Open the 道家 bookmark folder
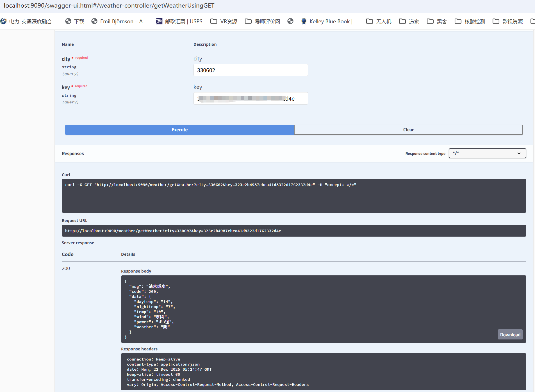Screen dimensions: 535x392 coord(409,21)
